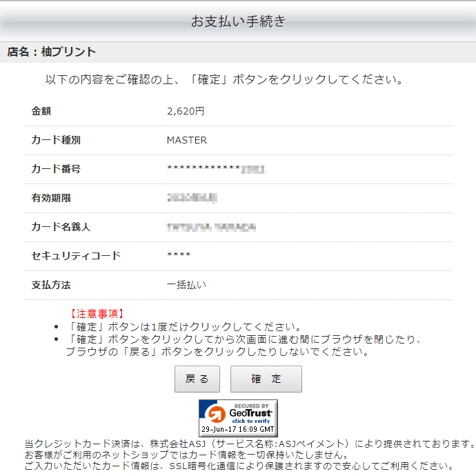
Task: Click the お支払い手続き page header
Action: pyautogui.click(x=238, y=21)
